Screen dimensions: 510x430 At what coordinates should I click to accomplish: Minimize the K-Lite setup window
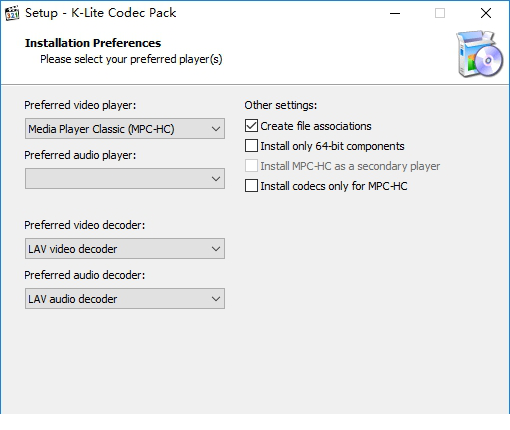395,13
